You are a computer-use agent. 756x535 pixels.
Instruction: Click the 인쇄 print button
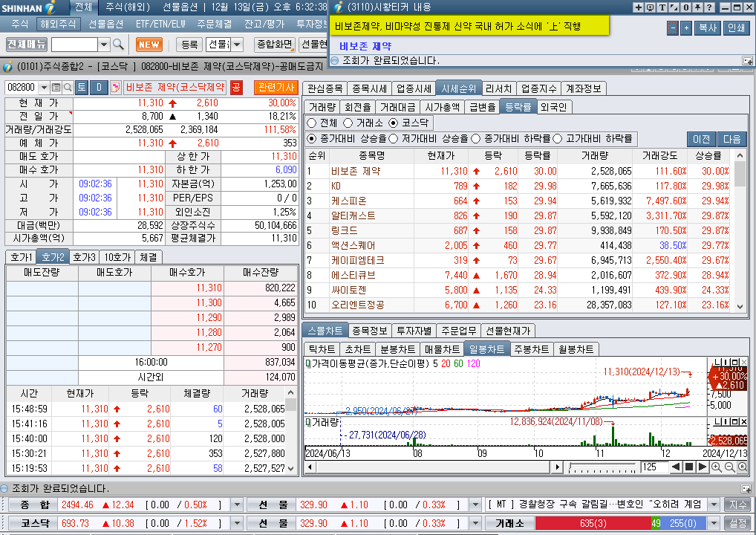736,28
